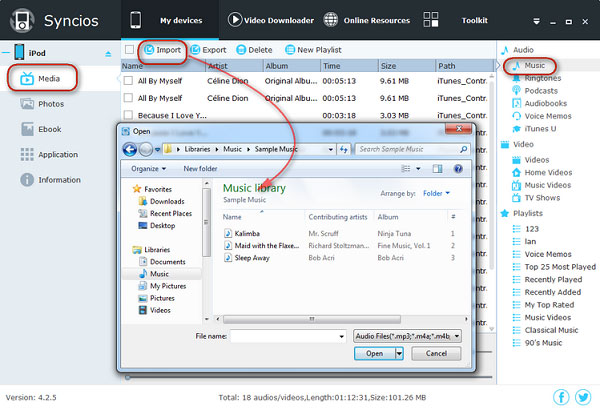
Task: Select the Kalimba file
Action: pyautogui.click(x=242, y=234)
